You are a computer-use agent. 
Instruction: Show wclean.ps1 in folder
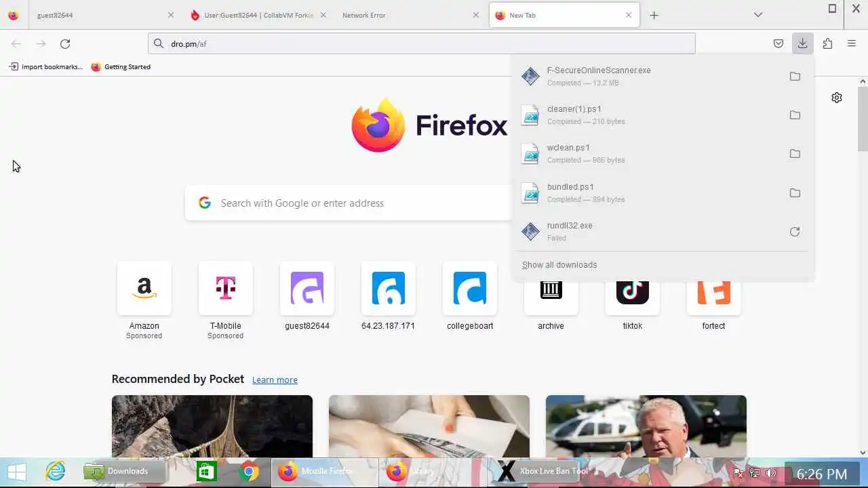pos(795,154)
